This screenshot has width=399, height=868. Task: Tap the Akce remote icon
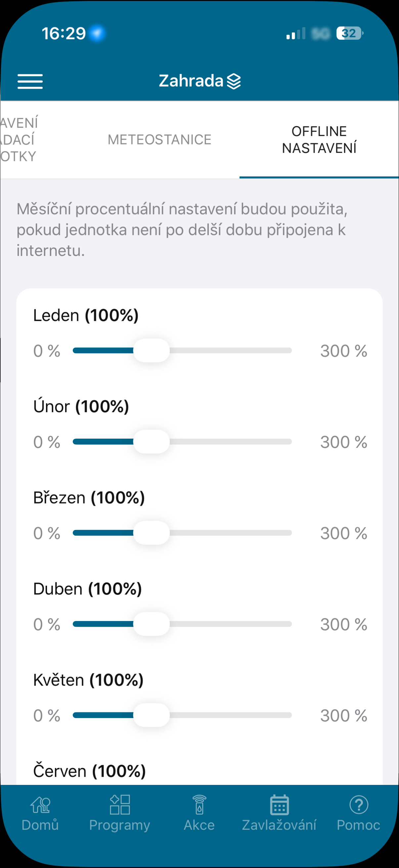tap(199, 805)
